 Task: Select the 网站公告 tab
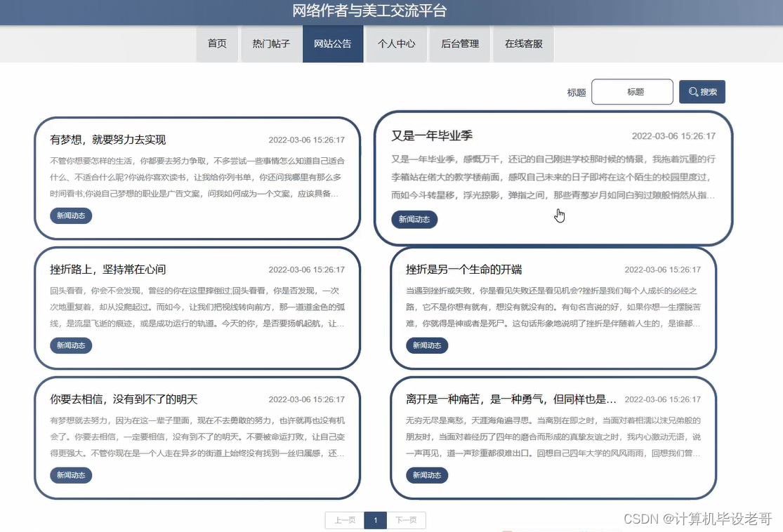point(333,44)
